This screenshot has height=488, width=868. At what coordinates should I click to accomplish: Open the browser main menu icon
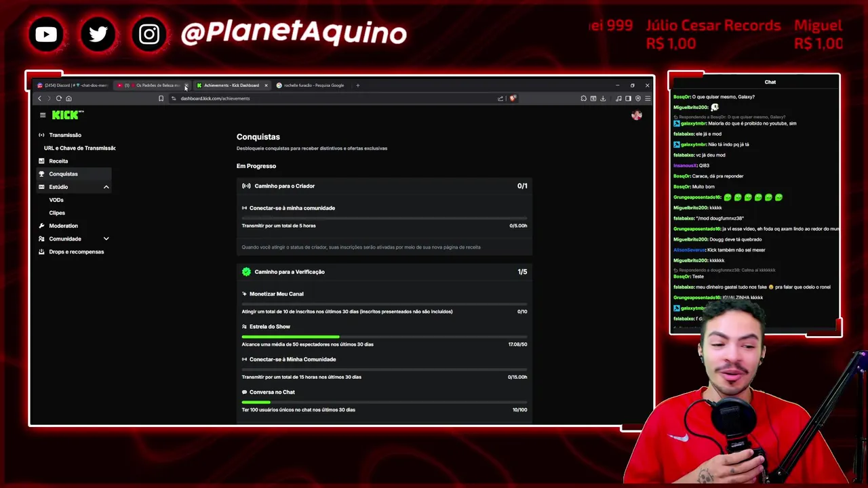[648, 98]
